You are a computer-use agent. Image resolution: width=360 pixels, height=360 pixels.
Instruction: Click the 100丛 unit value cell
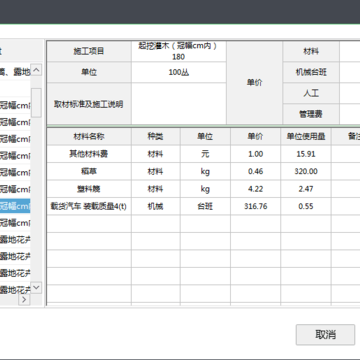click(x=179, y=72)
